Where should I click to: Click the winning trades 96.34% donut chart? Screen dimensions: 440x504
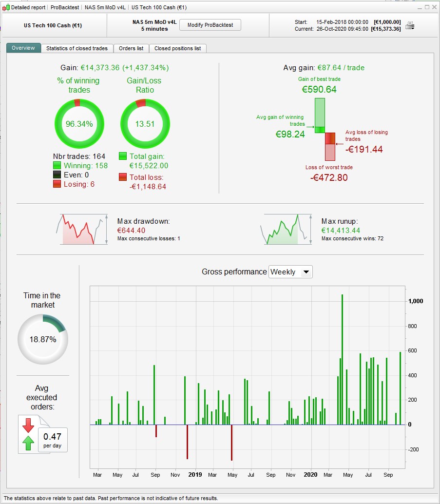click(79, 124)
